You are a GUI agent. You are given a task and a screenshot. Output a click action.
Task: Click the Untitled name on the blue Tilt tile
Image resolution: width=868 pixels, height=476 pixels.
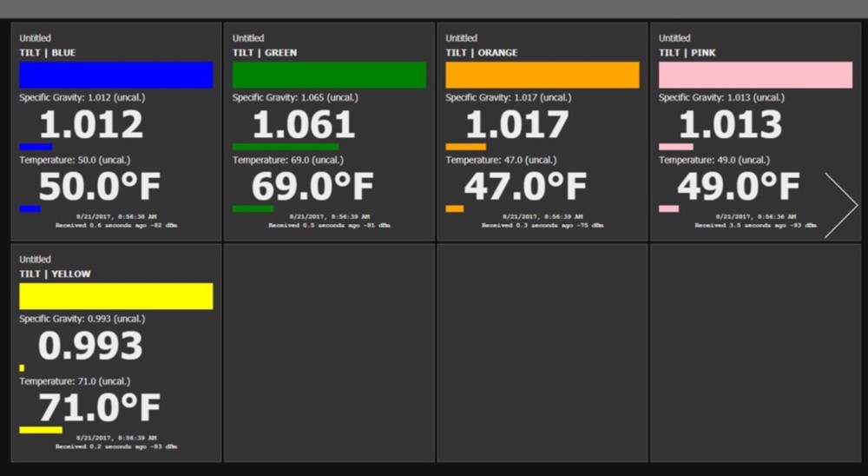[x=35, y=38]
